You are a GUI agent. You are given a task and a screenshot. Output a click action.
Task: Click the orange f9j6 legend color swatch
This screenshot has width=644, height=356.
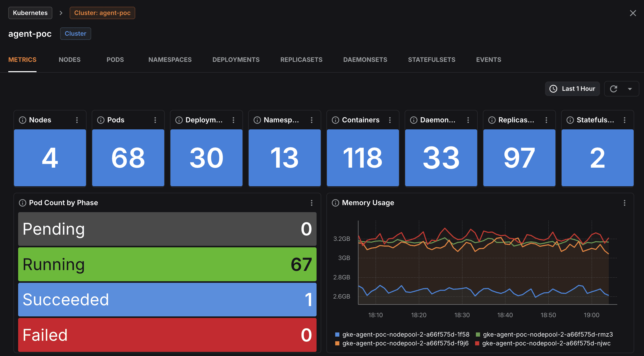click(x=337, y=343)
